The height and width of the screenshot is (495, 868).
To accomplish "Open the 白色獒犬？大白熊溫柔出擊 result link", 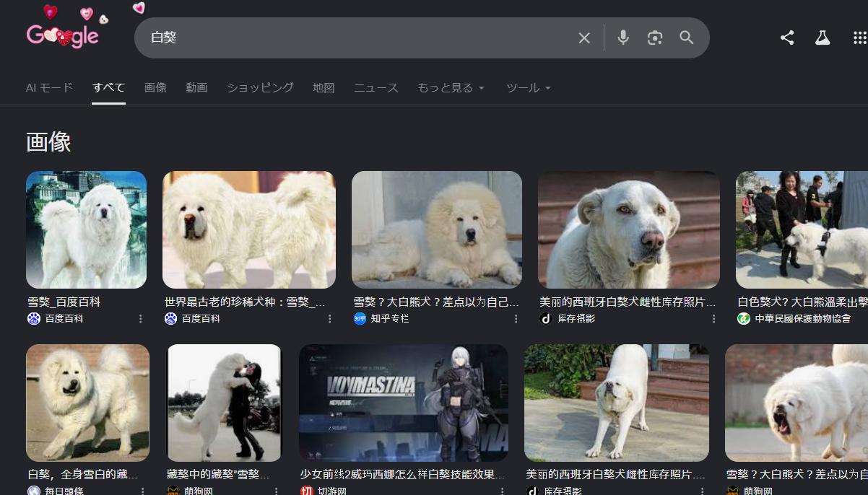I will (x=802, y=302).
